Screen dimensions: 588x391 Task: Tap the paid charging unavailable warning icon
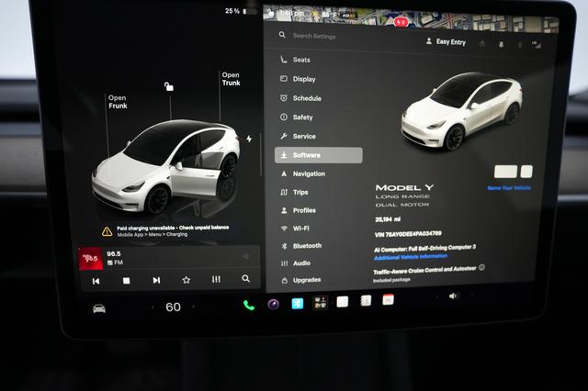(107, 231)
